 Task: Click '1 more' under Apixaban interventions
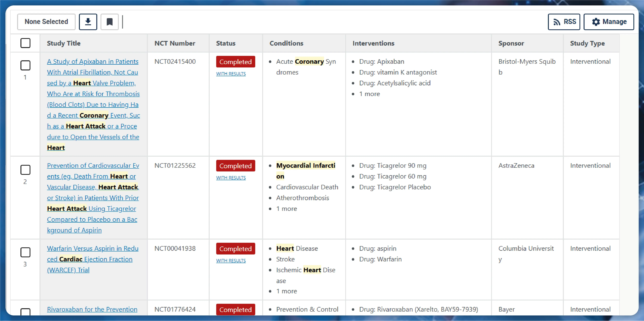tap(369, 94)
